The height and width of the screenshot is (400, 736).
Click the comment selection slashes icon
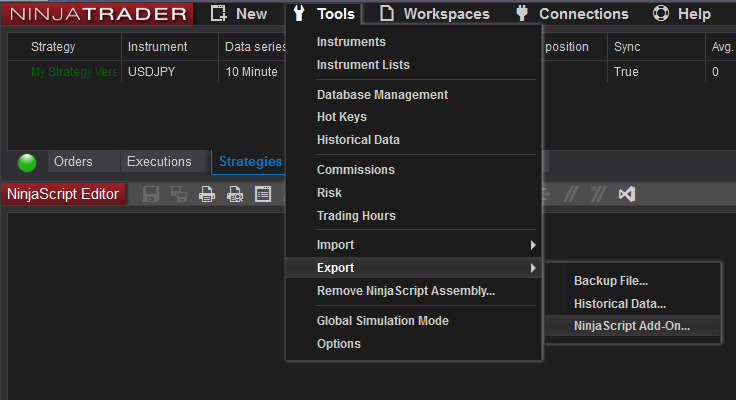571,194
